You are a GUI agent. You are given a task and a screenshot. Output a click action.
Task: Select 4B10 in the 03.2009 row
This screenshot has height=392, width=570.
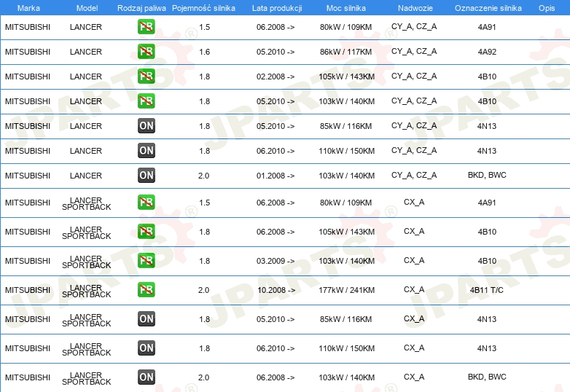click(x=487, y=261)
